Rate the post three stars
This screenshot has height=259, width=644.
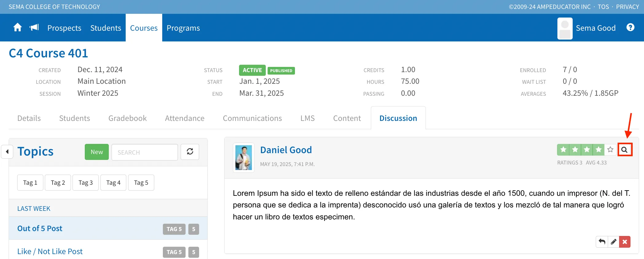[x=587, y=150]
